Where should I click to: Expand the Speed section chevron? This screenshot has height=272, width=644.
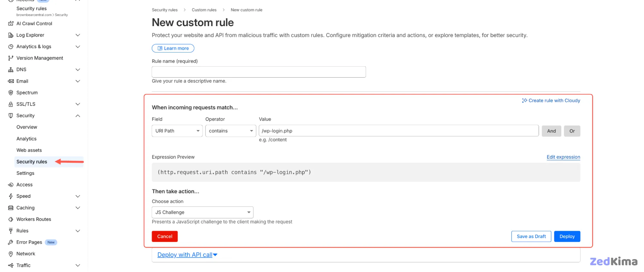(78, 196)
